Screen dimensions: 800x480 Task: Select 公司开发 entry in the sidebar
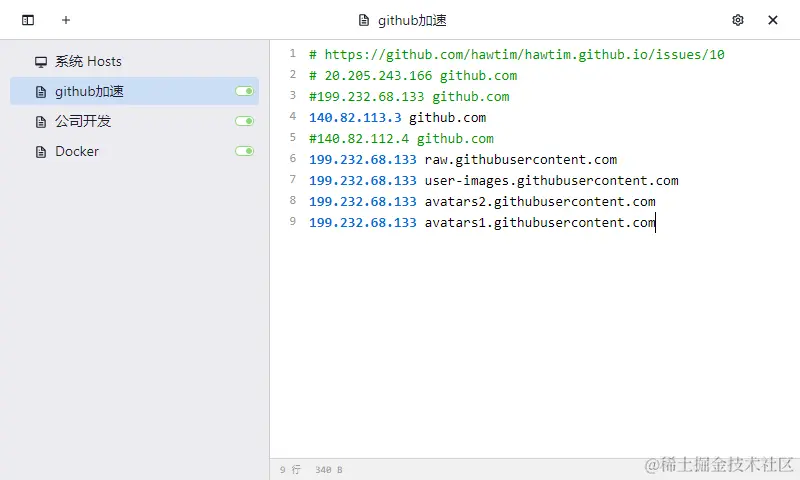coord(135,121)
